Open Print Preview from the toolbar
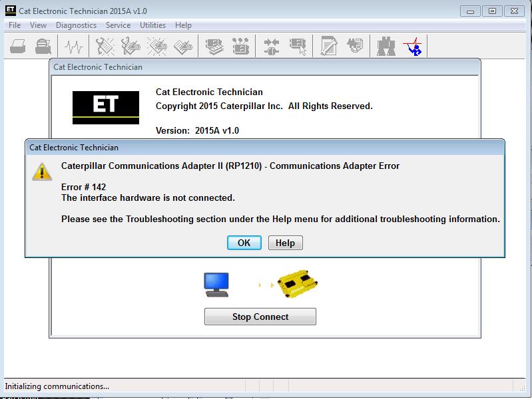This screenshot has height=399, width=532. coord(43,46)
